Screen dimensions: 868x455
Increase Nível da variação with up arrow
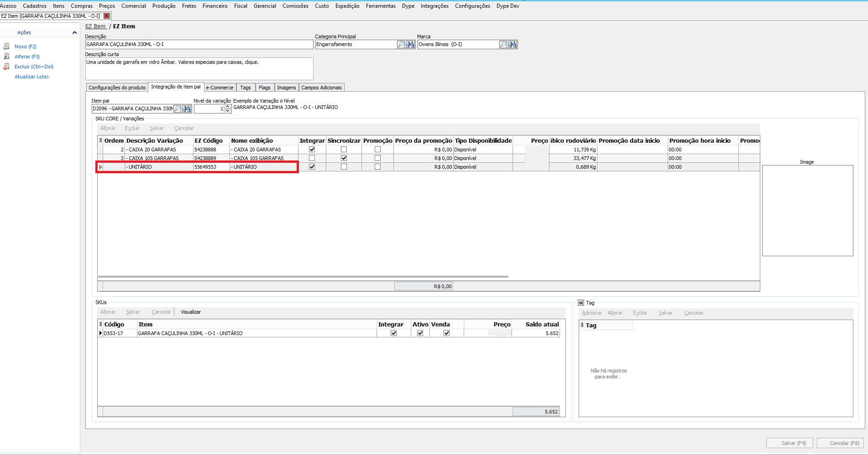pyautogui.click(x=228, y=107)
